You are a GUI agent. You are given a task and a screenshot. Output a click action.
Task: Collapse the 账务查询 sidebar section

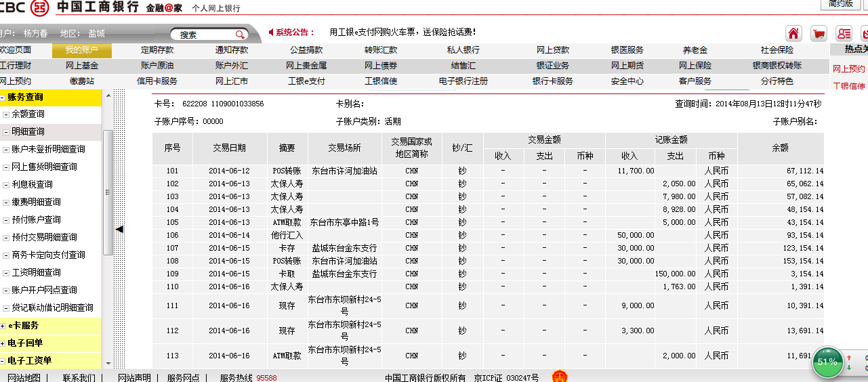coord(3,98)
